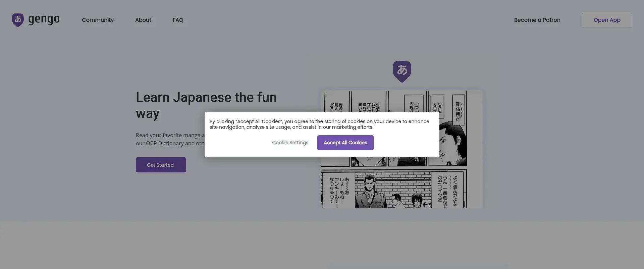Open the Community menu item

[98, 20]
